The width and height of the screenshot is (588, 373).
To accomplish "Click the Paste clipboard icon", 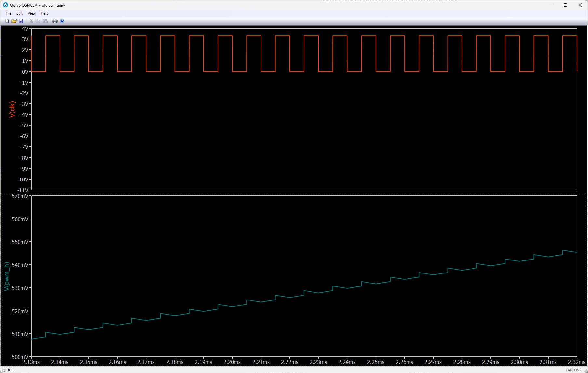I will click(45, 21).
